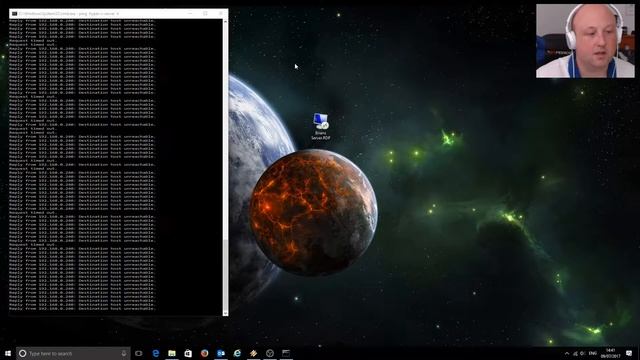Open File Explorer from the taskbar
640x360 pixels.
click(172, 353)
